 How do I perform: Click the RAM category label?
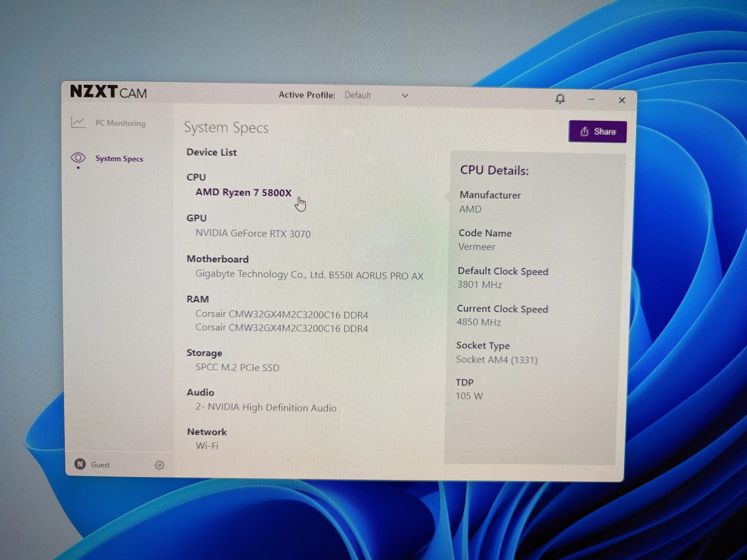coord(198,299)
